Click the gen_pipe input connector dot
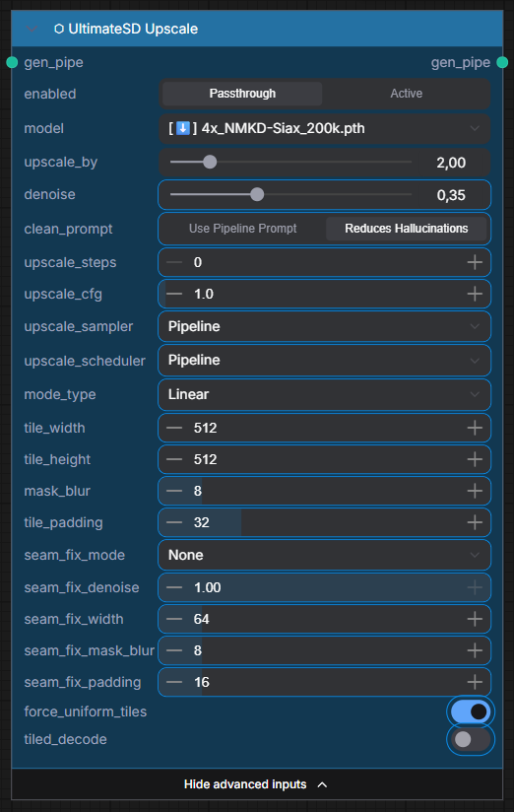The width and height of the screenshot is (514, 812). tap(12, 63)
